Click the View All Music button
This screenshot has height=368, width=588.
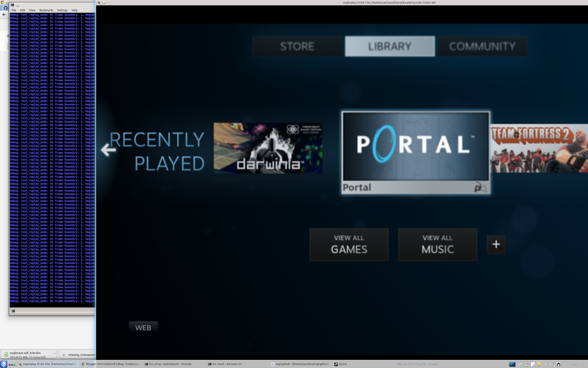tap(437, 244)
